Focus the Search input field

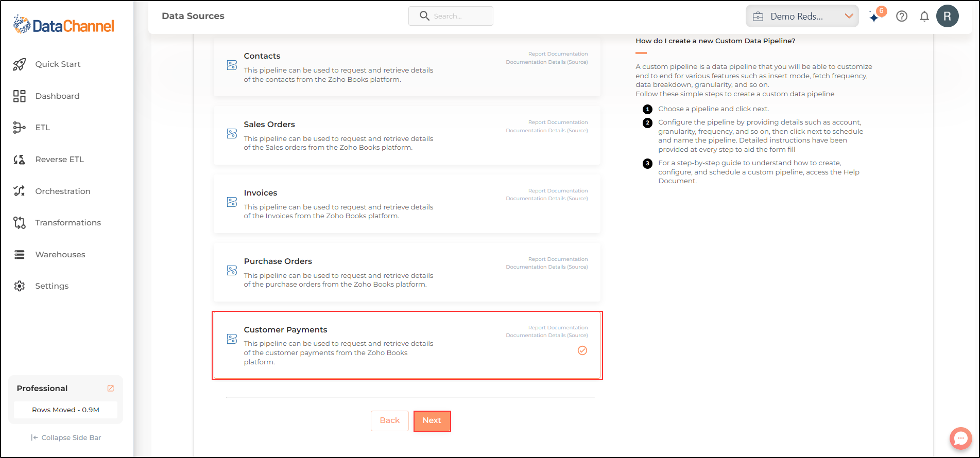click(x=451, y=16)
